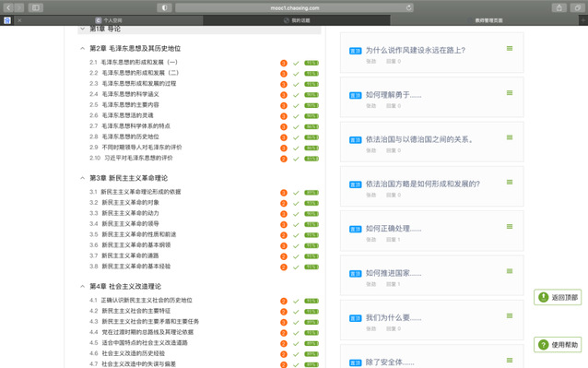Open section 2.4 毛泽东思想的科学涵义

124,94
